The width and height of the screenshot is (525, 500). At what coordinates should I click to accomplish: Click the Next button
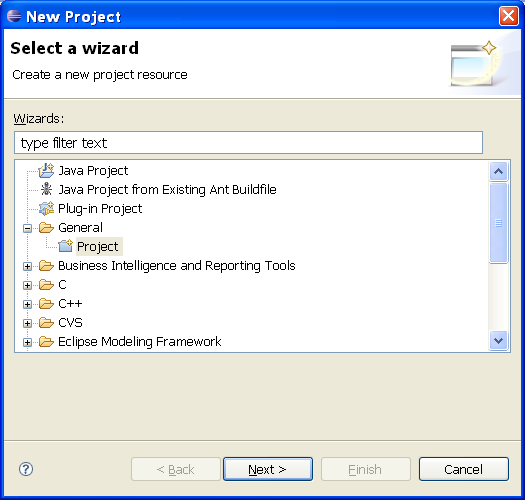tap(268, 469)
